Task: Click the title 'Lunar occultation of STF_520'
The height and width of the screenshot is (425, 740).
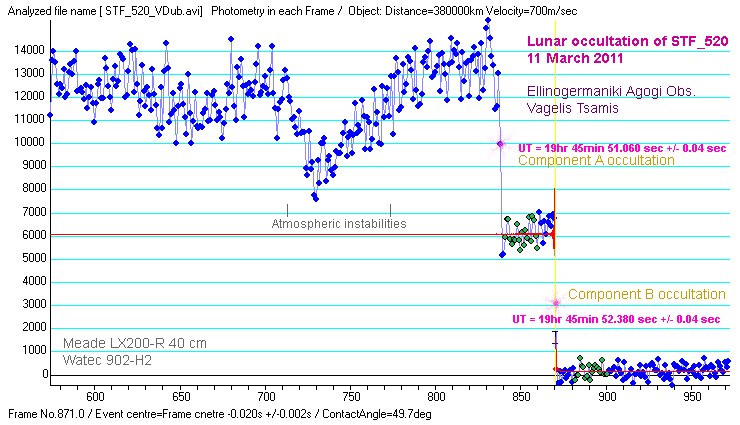Action: click(x=628, y=41)
